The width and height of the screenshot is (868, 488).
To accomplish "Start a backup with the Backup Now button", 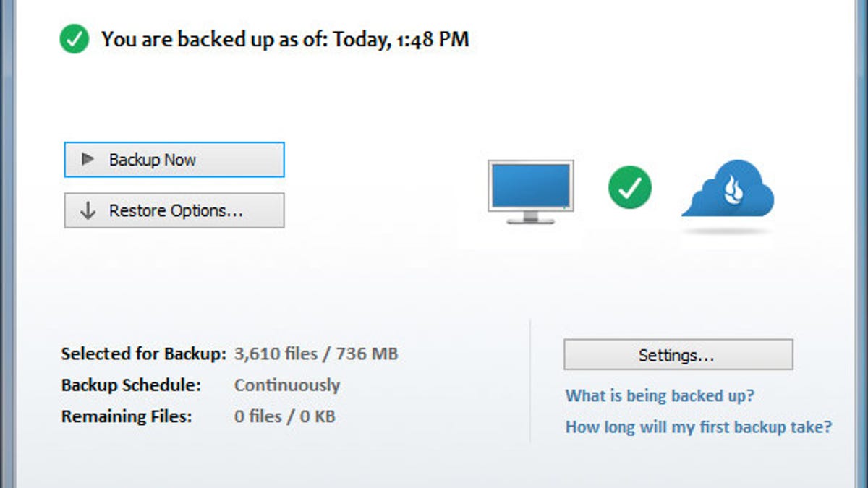I will [x=174, y=160].
